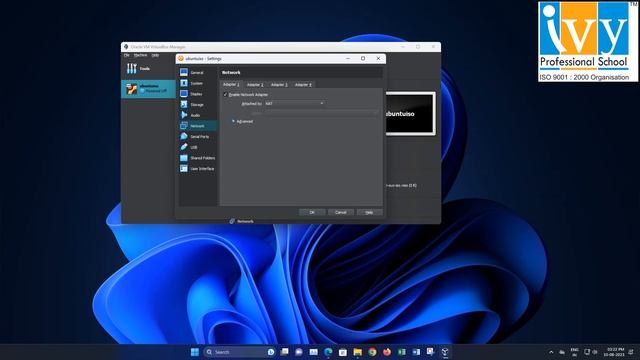This screenshot has width=640, height=360.
Task: Open the User Interface settings category
Action: tap(198, 168)
